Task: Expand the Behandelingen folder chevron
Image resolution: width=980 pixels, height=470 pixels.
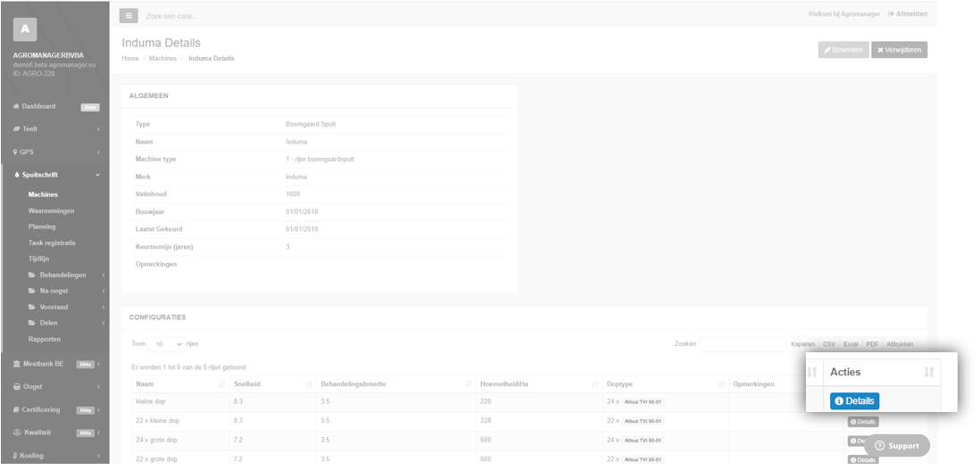Action: tap(104, 276)
